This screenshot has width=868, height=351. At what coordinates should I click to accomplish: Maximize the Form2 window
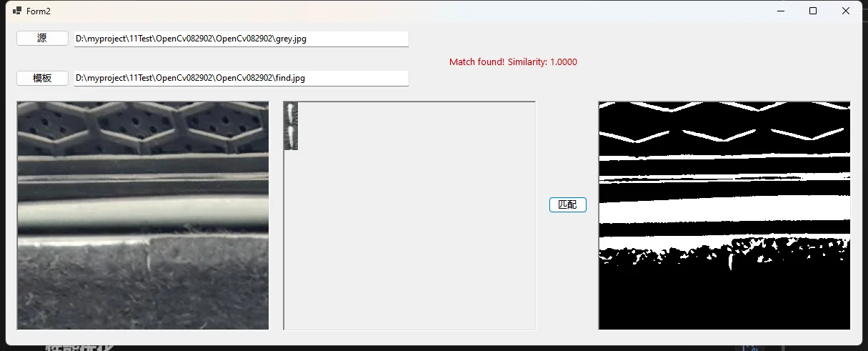(x=812, y=11)
